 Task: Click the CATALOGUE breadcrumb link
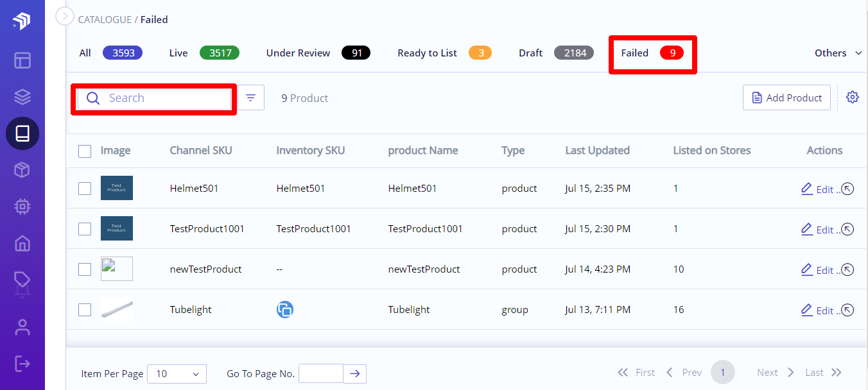pyautogui.click(x=105, y=20)
